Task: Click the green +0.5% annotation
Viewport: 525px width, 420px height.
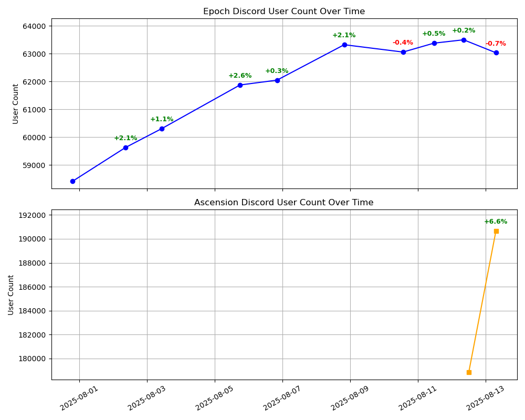Action: coord(434,34)
